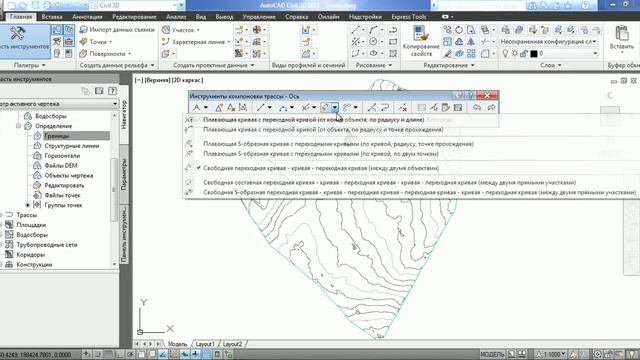The width and height of the screenshot is (640, 360).
Task: Click the viewport label [Верхняя]
Action: pyautogui.click(x=157, y=80)
